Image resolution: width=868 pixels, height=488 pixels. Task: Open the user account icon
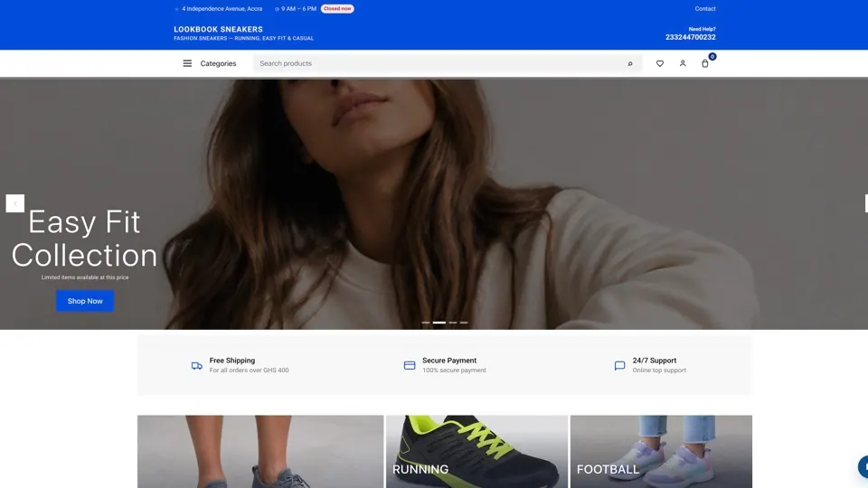(683, 63)
